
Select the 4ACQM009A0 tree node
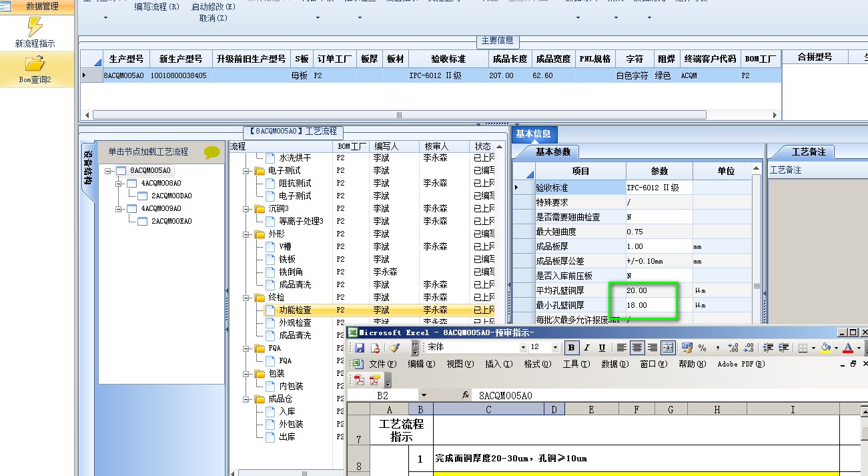click(161, 208)
